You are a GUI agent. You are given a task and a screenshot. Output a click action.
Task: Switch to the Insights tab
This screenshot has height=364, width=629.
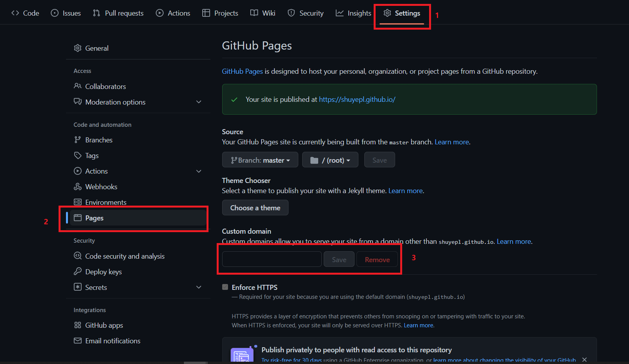pyautogui.click(x=353, y=13)
